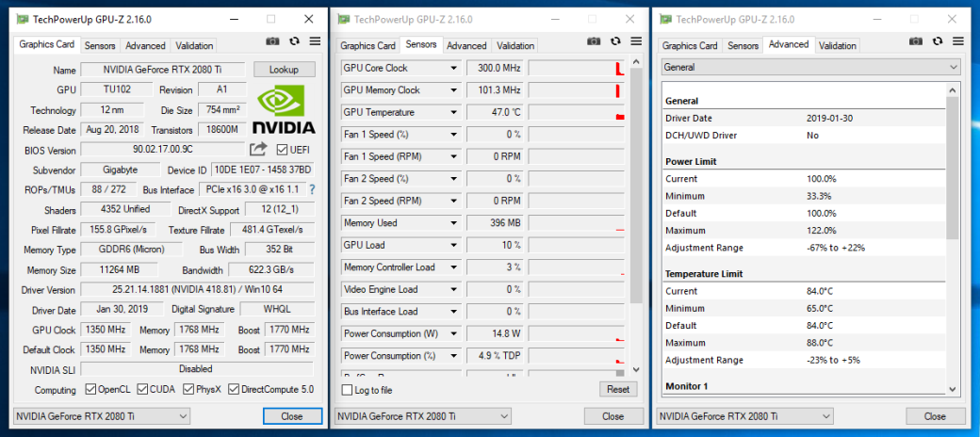
Task: Click the Advanced window vertical scrollbar thumb
Action: [953, 169]
